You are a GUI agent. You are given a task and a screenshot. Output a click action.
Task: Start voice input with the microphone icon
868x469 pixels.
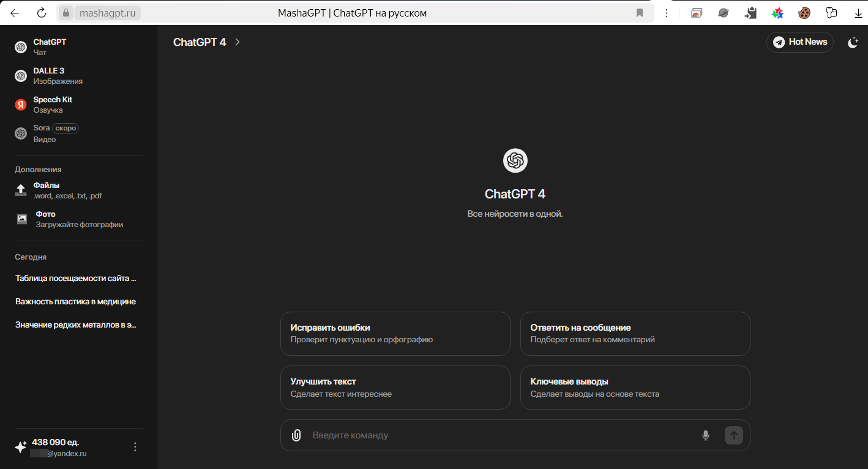click(705, 435)
